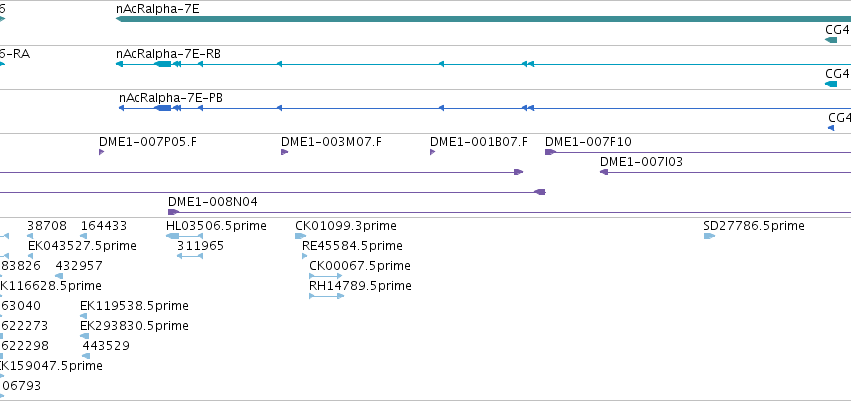Select the EK119538.5prime label
The width and height of the screenshot is (851, 401).
[134, 306]
